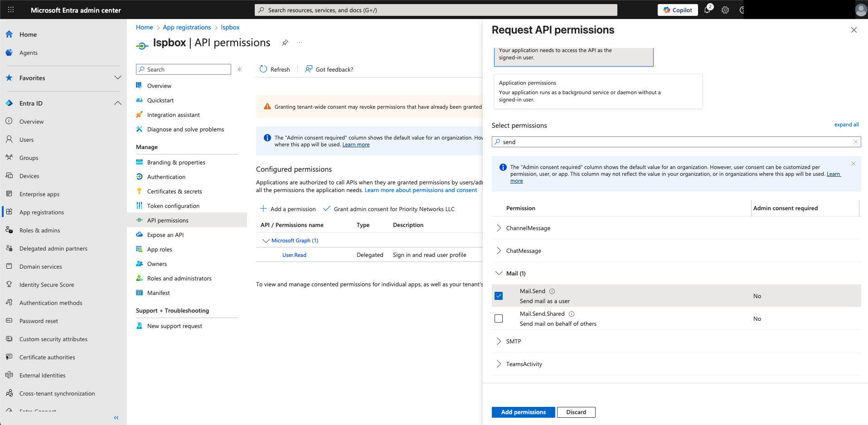Click info icon next to Mail.Send
Screen dimensions: 868x425
point(552,291)
